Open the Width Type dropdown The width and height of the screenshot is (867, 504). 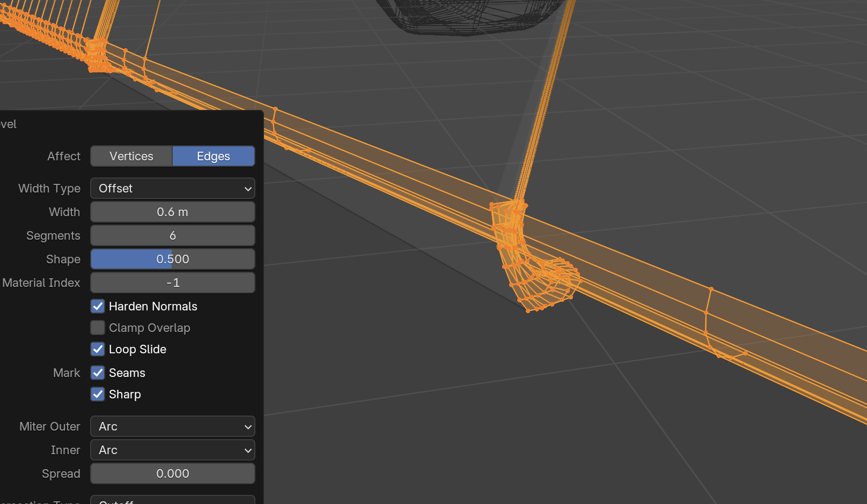[x=172, y=188]
